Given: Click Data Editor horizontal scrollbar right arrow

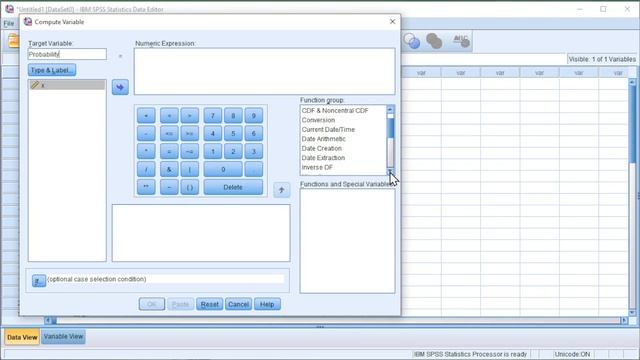Looking at the screenshot, I should (x=624, y=321).
